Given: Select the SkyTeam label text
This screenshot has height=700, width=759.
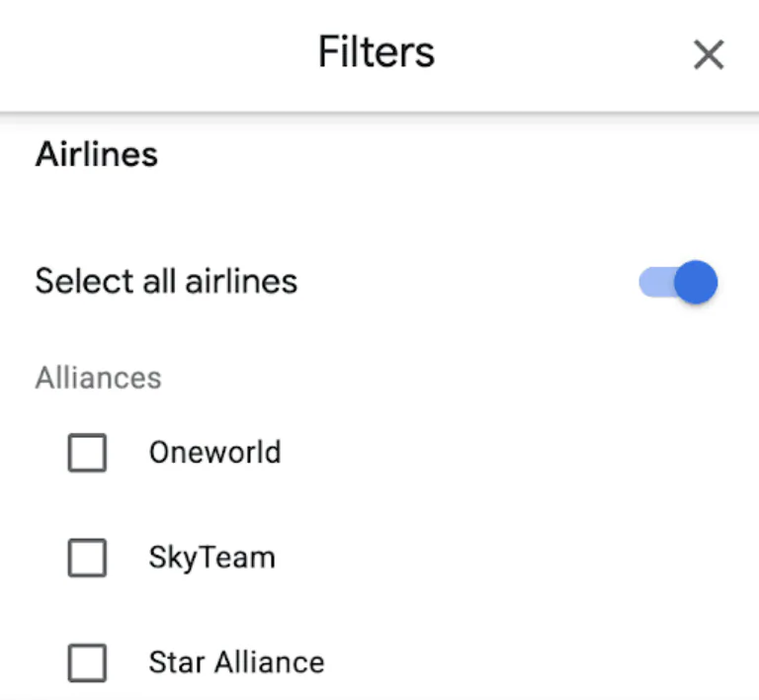Looking at the screenshot, I should click(211, 558).
